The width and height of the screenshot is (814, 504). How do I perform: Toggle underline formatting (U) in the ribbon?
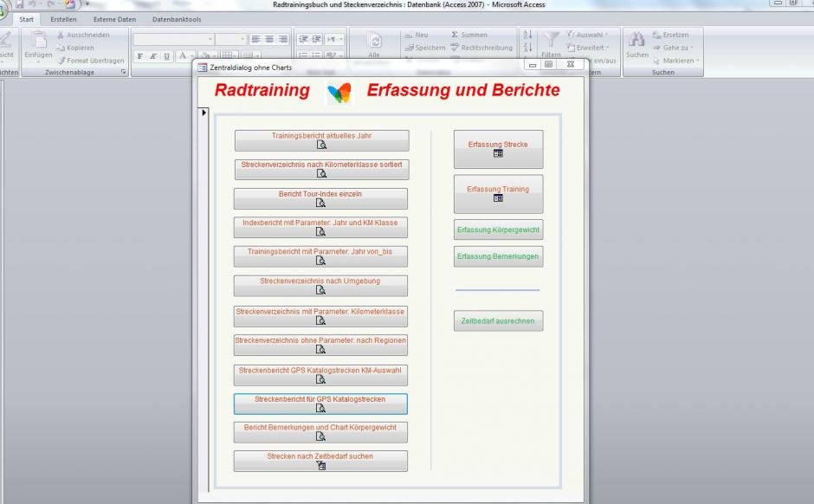coord(168,56)
